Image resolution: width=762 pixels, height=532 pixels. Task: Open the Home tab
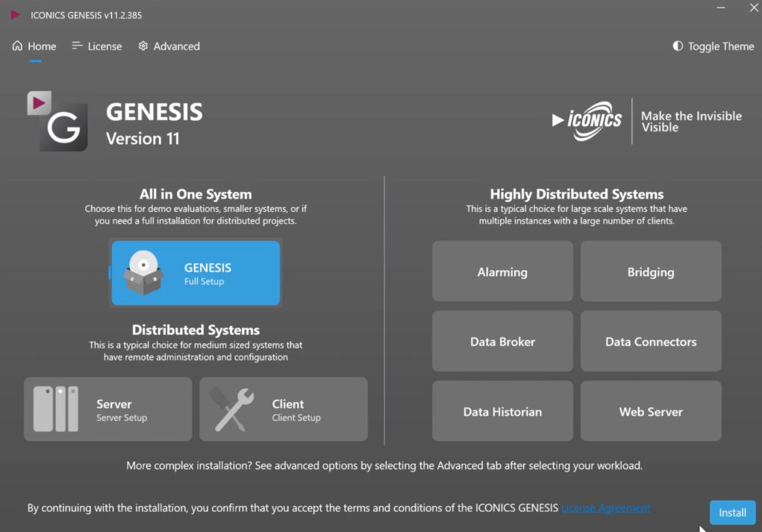point(34,46)
